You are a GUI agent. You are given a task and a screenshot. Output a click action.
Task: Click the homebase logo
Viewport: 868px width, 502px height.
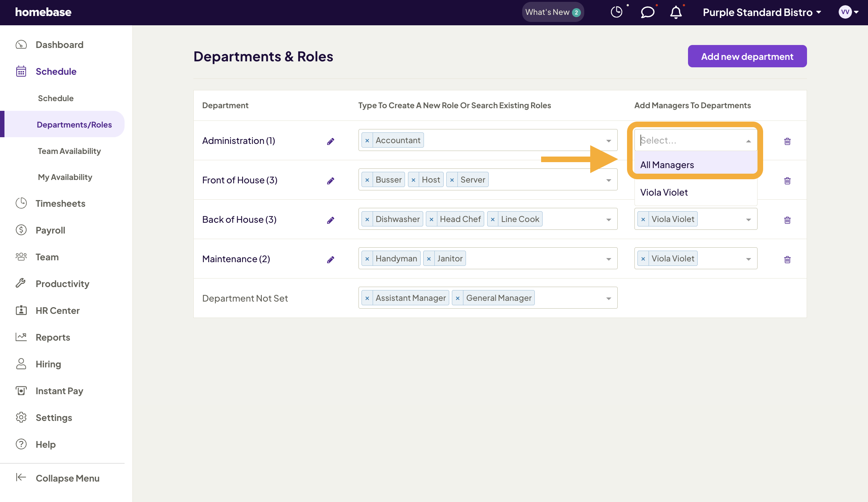click(x=43, y=12)
